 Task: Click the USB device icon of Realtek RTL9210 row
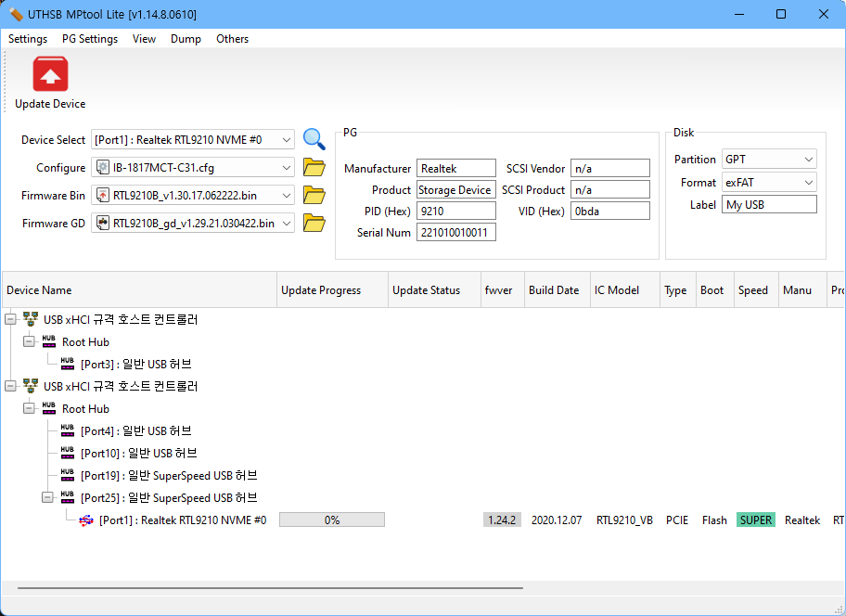click(x=86, y=520)
